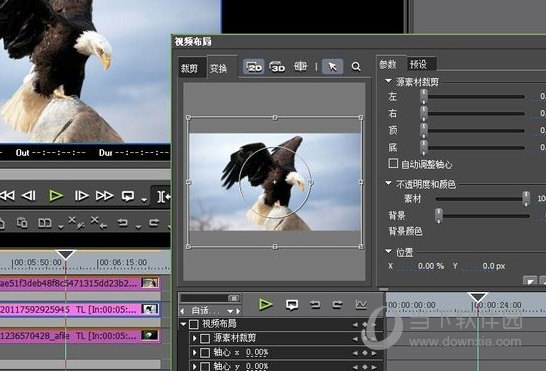Add keyframe for 视频布局 row
The image size is (546, 371).
pos(365,325)
